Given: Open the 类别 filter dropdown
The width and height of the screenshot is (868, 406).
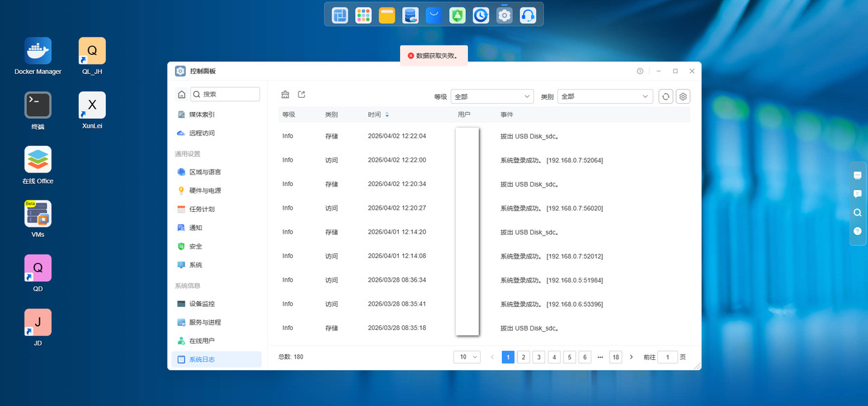Looking at the screenshot, I should click(605, 96).
